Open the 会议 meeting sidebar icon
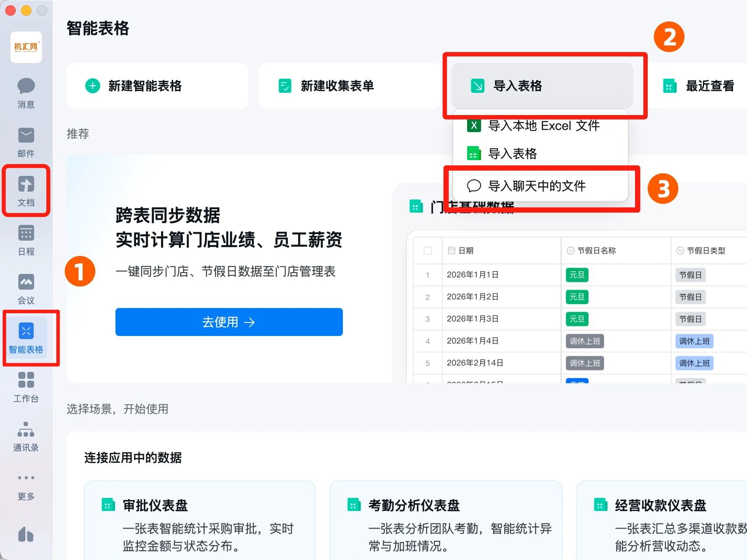This screenshot has height=560, width=747. [26, 288]
